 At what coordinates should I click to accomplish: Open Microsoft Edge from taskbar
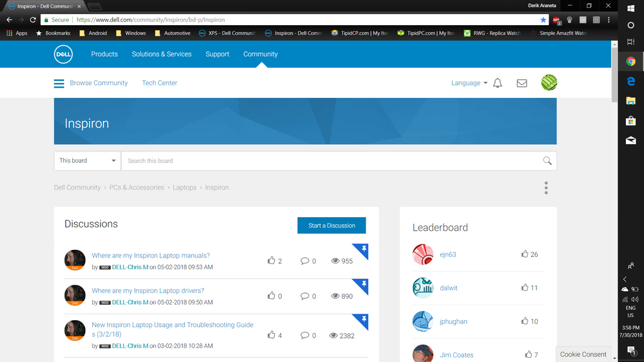coord(631,81)
